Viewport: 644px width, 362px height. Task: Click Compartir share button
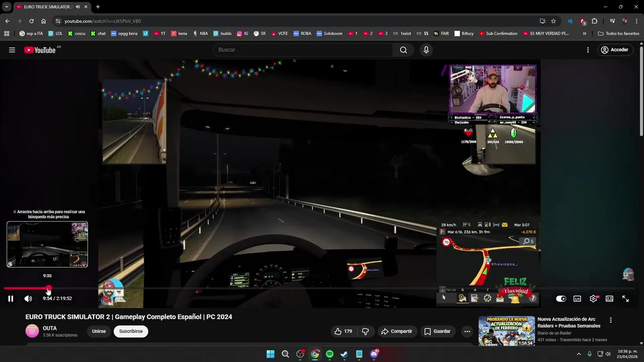(x=396, y=331)
